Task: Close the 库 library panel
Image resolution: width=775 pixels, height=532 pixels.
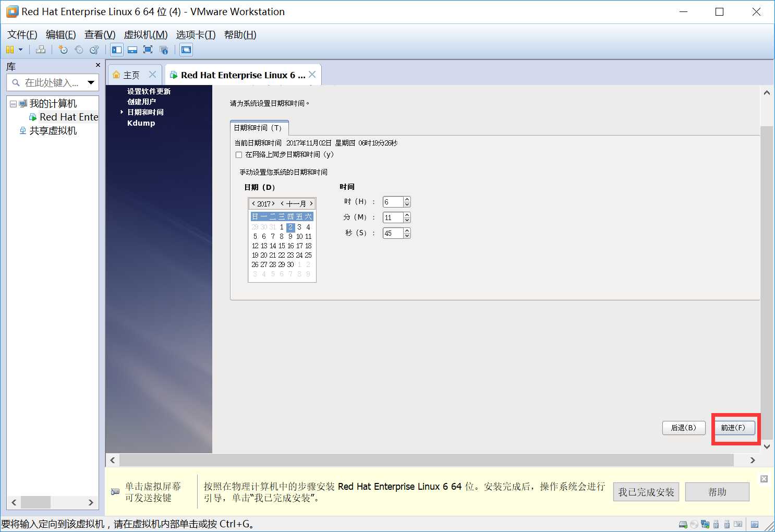Action: [x=98, y=65]
